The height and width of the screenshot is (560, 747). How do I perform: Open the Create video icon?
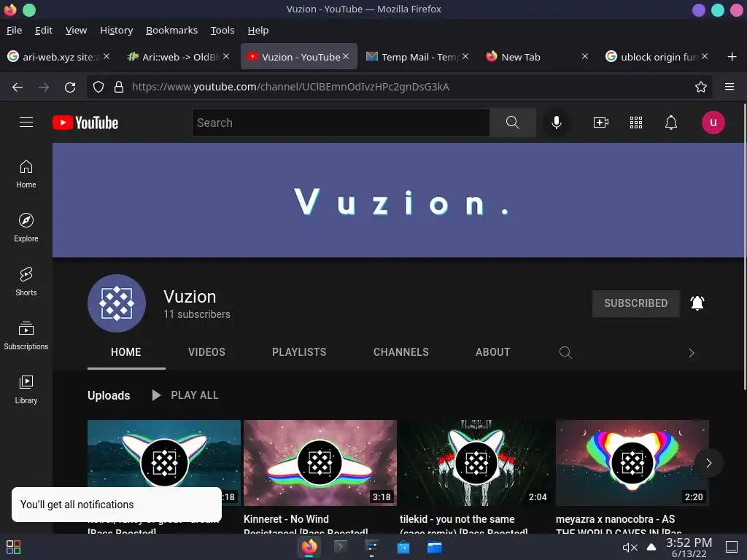[x=601, y=122]
